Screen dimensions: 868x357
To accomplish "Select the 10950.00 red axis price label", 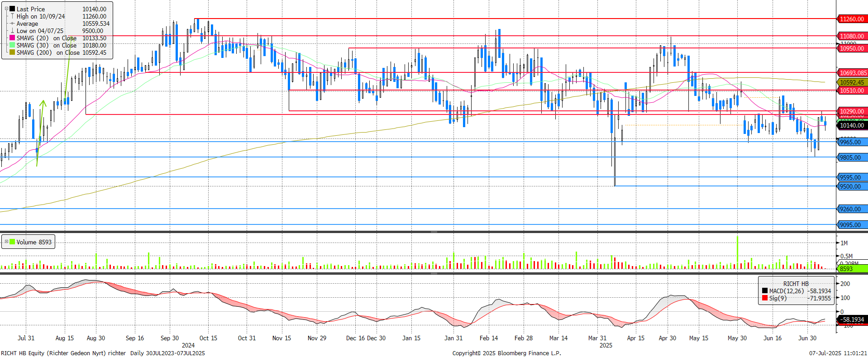I will [x=852, y=48].
